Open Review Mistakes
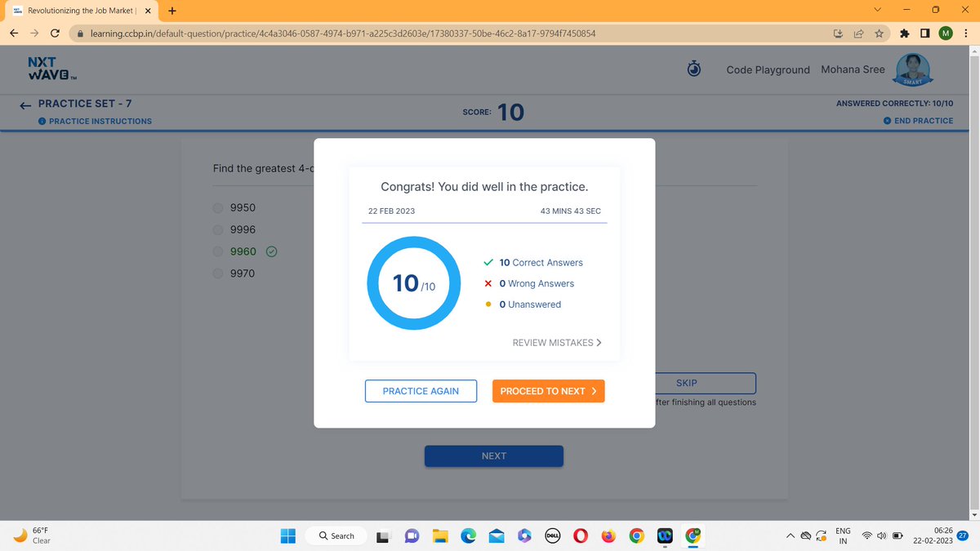Image resolution: width=980 pixels, height=551 pixels. [557, 343]
